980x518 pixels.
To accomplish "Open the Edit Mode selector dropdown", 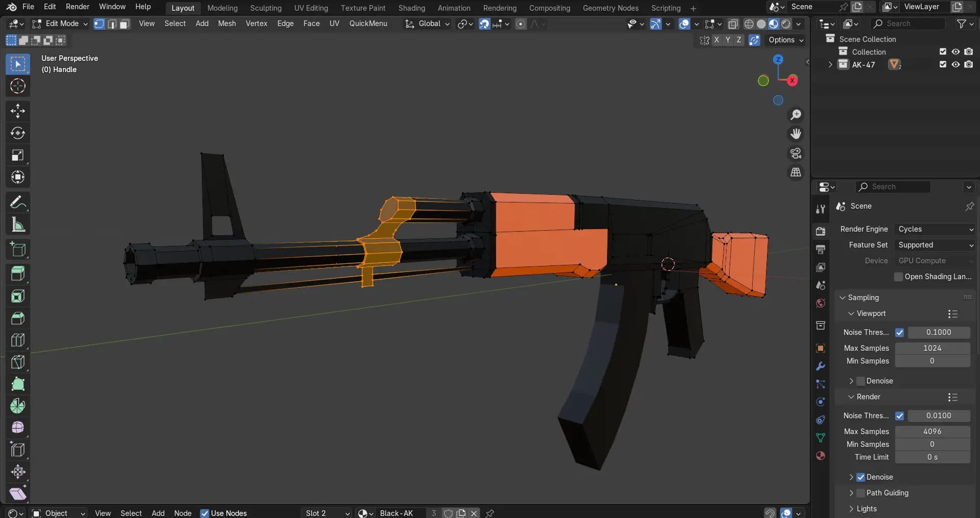I will tap(60, 24).
